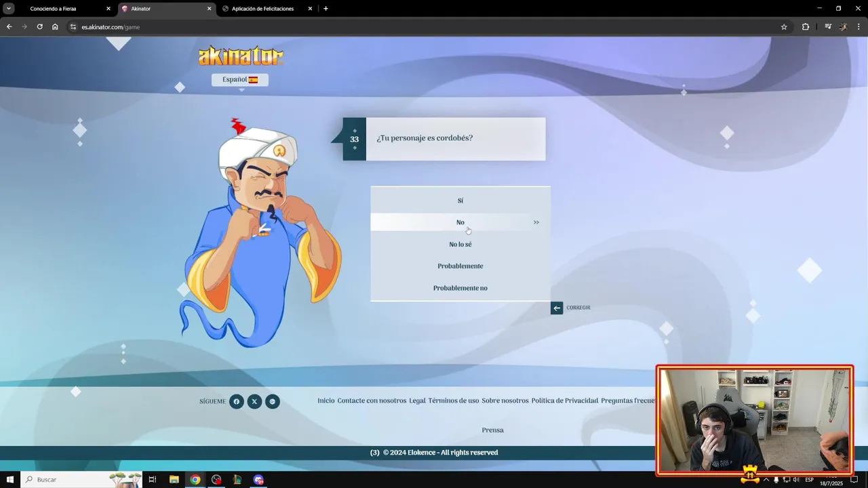
Task: Open the third round social icon
Action: coord(273,401)
